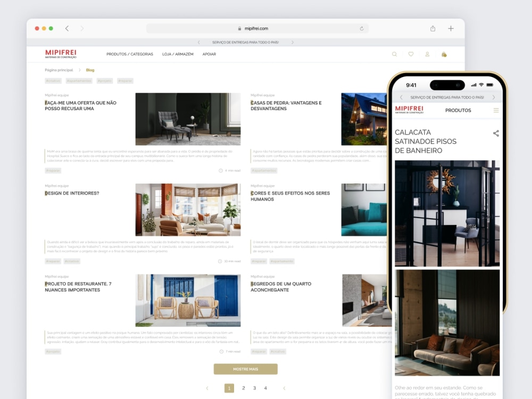The height and width of the screenshot is (399, 532).
Task: Open the Loja / Armazém menu
Action: pyautogui.click(x=178, y=54)
